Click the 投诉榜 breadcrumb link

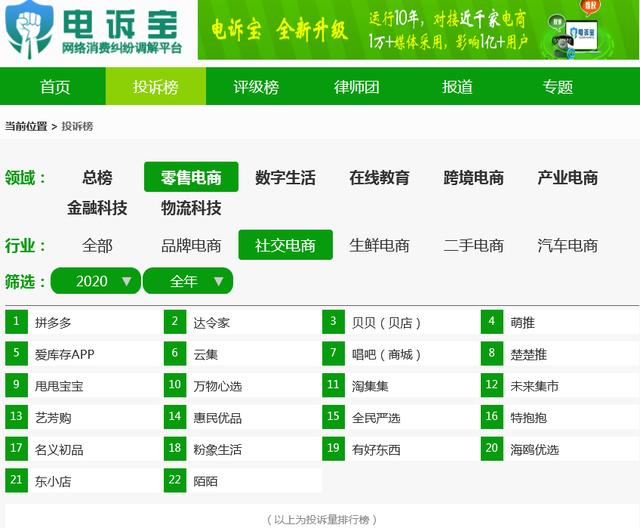(77, 126)
